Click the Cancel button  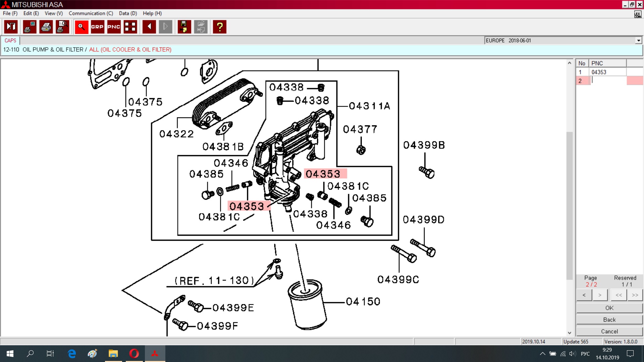[x=609, y=331]
